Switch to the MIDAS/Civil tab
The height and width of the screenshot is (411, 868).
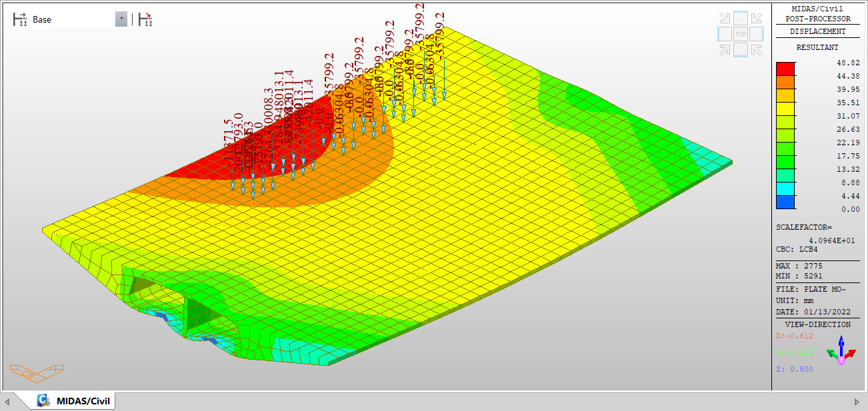(74, 400)
